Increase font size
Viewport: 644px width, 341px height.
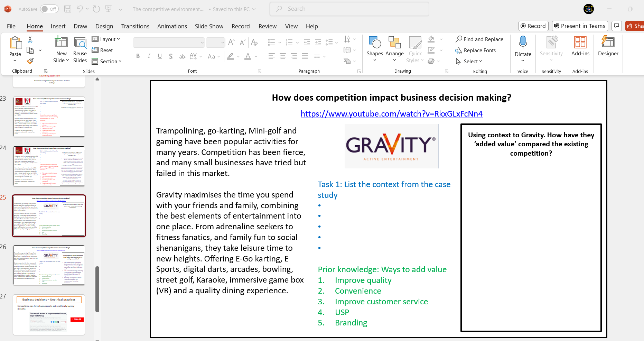pyautogui.click(x=232, y=42)
